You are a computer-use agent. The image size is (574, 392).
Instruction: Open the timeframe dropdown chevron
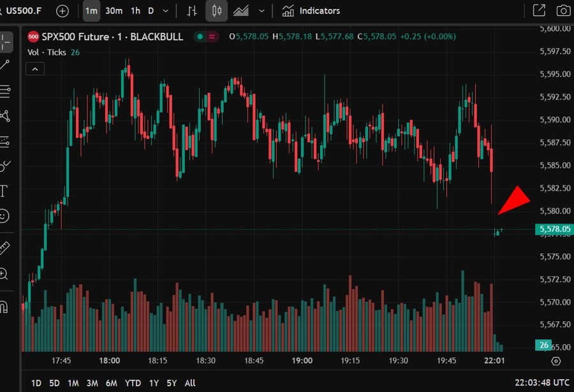165,11
